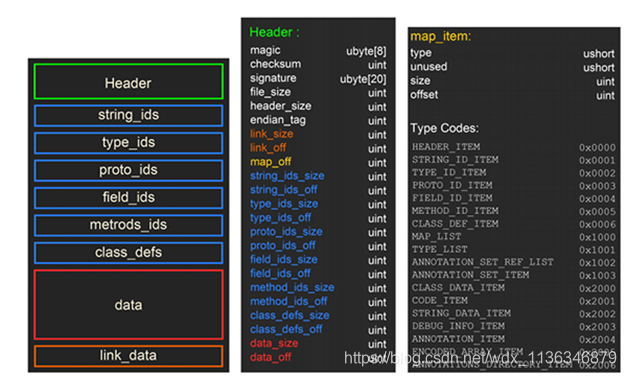Select the "TYPE_ID_ITEM" entry
627x377 pixels.
449,172
